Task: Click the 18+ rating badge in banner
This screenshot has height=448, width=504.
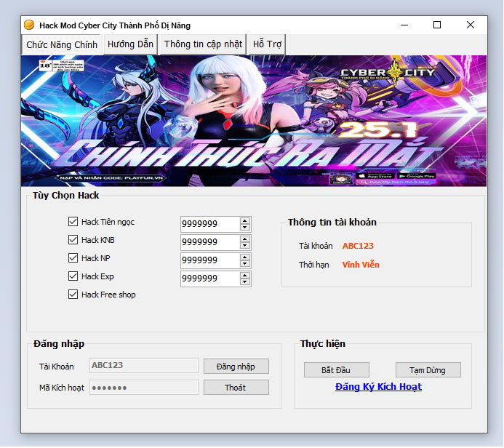Action: click(x=61, y=65)
